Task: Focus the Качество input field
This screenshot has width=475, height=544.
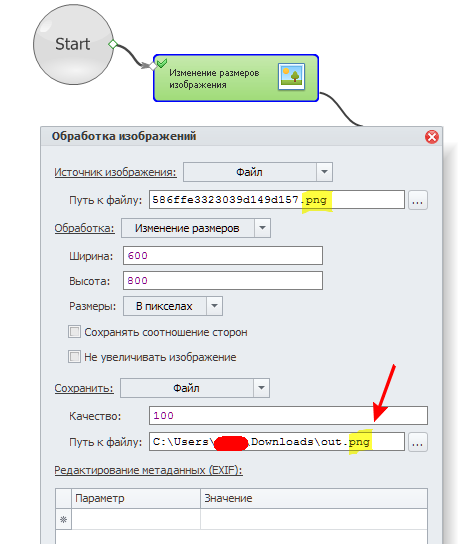Action: tap(288, 416)
